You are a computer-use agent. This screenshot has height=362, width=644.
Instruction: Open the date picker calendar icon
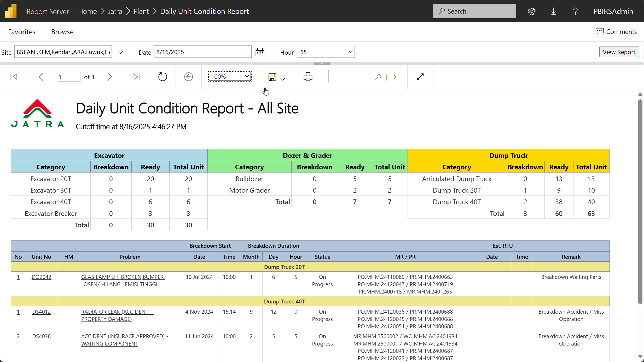260,52
